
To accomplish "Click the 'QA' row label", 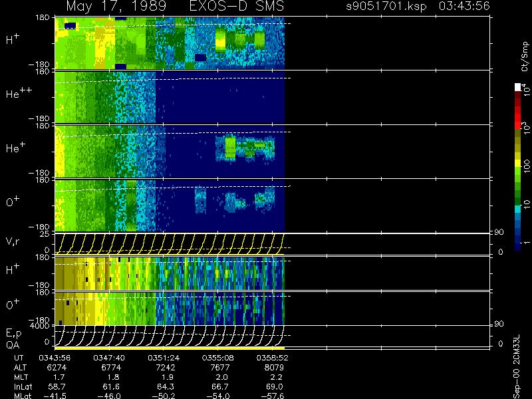I will (13, 345).
